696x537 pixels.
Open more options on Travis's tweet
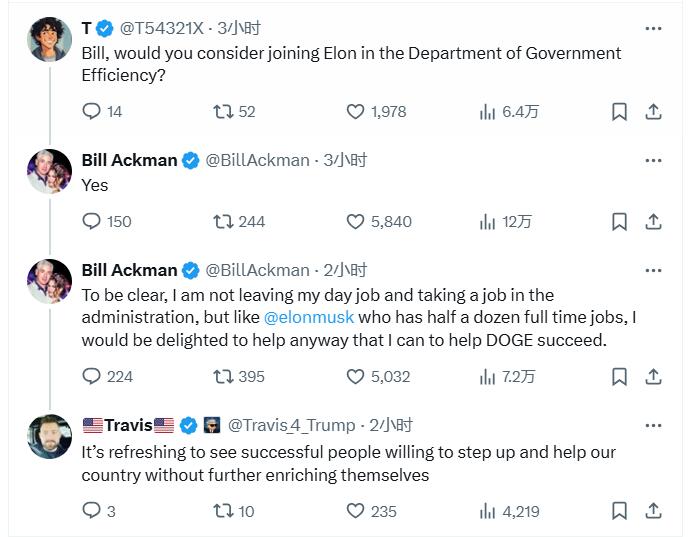[653, 426]
